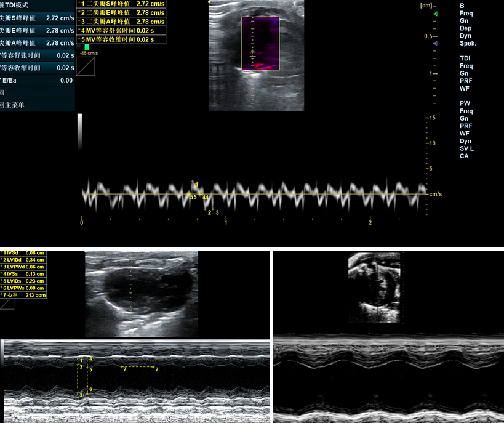The height and width of the screenshot is (423, 504).
Task: Click M-mode caliper 5 below the septum
Action: (x=90, y=370)
